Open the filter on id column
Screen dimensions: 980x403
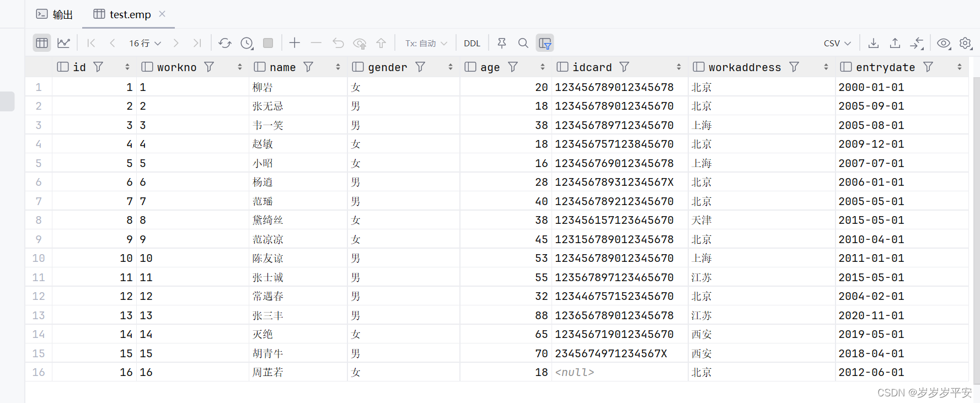pos(99,67)
